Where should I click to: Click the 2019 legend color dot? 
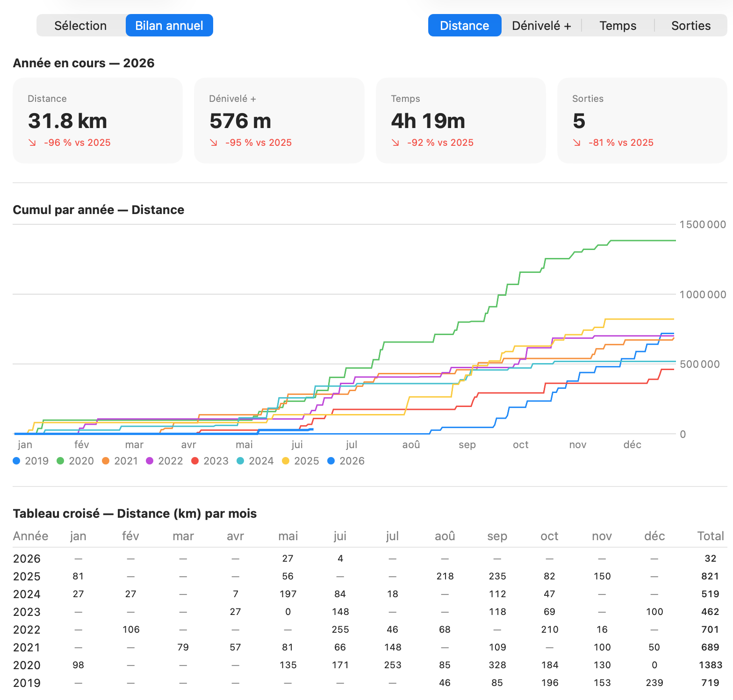pyautogui.click(x=17, y=461)
